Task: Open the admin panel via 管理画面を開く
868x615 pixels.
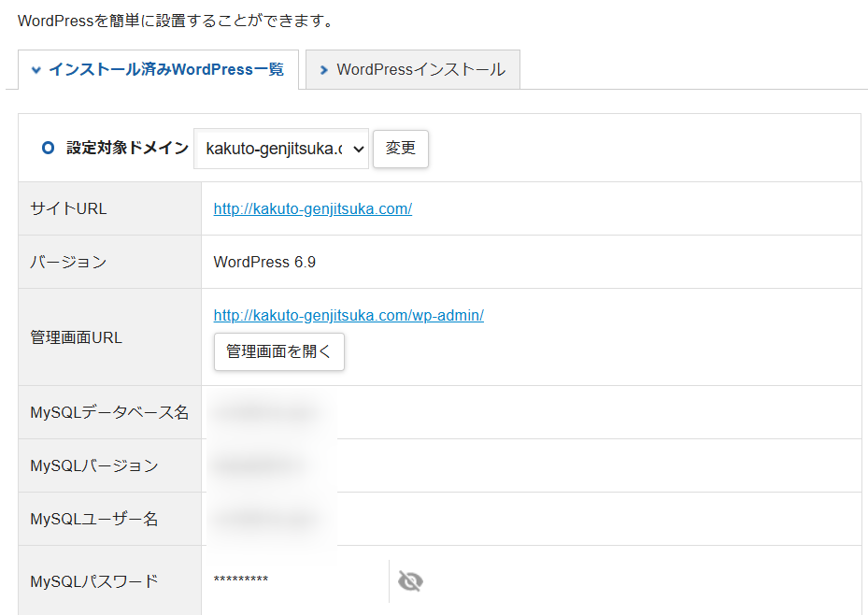Action: coord(278,351)
